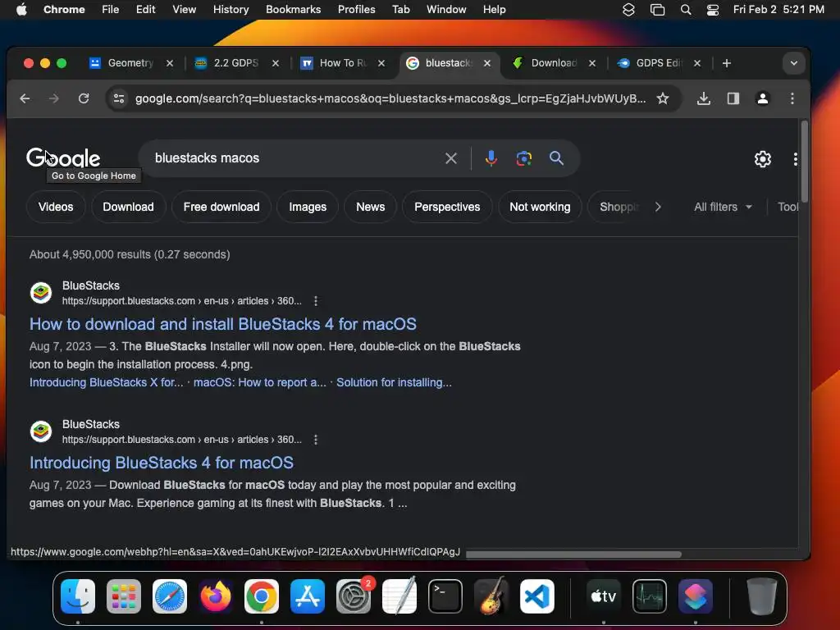This screenshot has width=840, height=630.
Task: Open Visual Studio Code from dock
Action: (537, 596)
